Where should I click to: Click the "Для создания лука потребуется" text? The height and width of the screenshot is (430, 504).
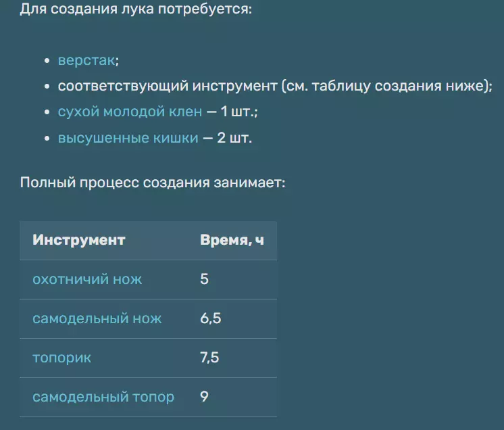pos(135,11)
